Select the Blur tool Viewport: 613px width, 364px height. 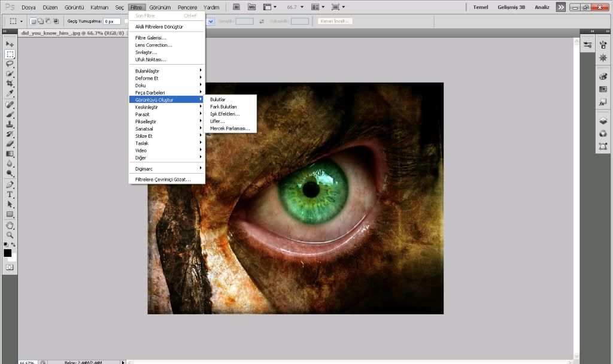coord(10,163)
